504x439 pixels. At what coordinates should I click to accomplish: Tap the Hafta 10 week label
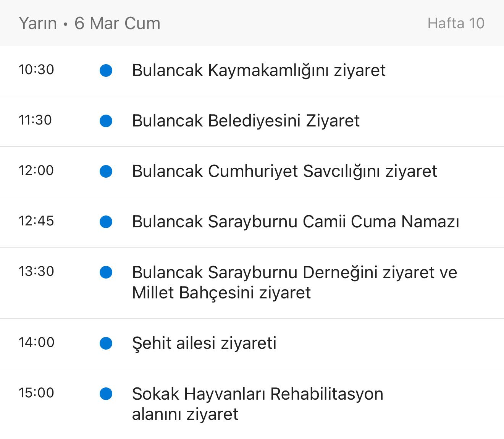click(456, 23)
